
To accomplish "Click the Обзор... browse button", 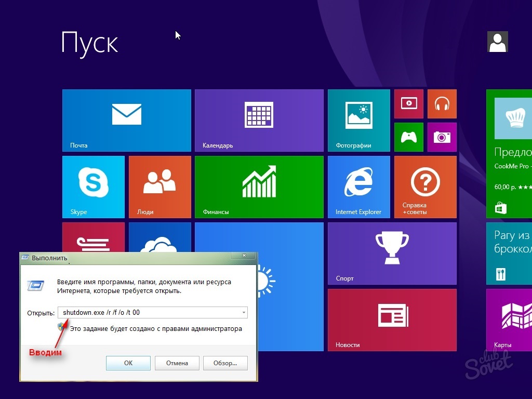I will [x=225, y=363].
